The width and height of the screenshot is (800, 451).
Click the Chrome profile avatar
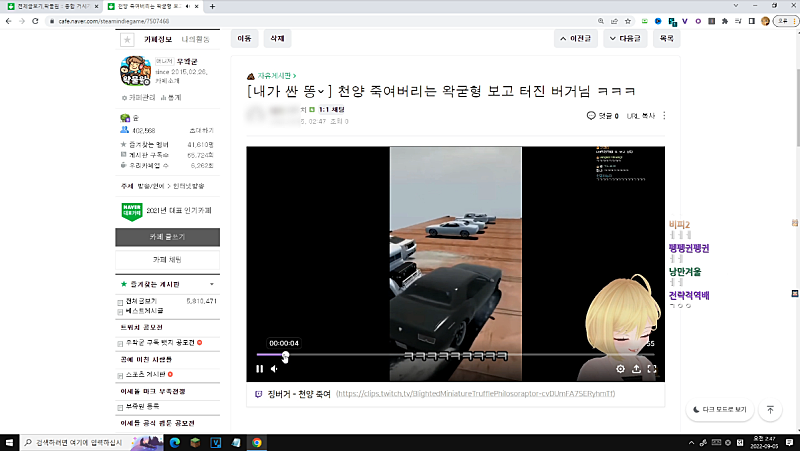coord(765,21)
